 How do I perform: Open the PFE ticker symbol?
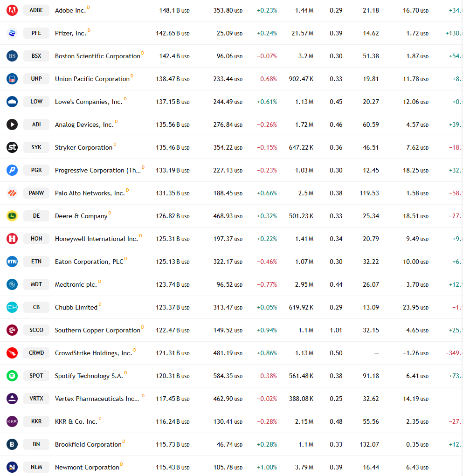tap(36, 33)
